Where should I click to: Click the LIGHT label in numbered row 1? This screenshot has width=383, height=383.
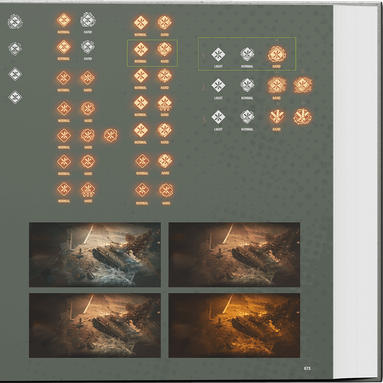218,66
